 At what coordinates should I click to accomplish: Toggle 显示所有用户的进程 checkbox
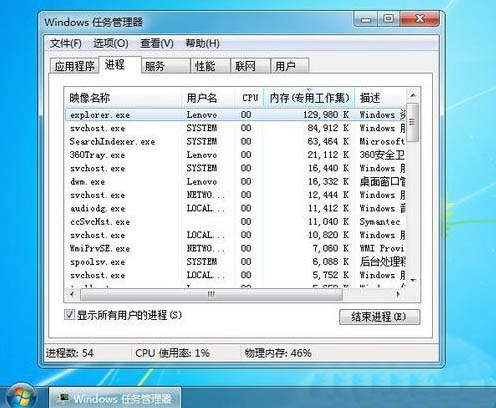click(69, 315)
